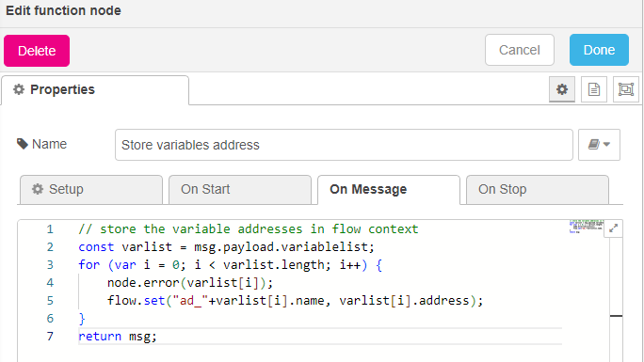Expand the code editor to fullscreen
This screenshot has height=362, width=644.
[x=613, y=228]
